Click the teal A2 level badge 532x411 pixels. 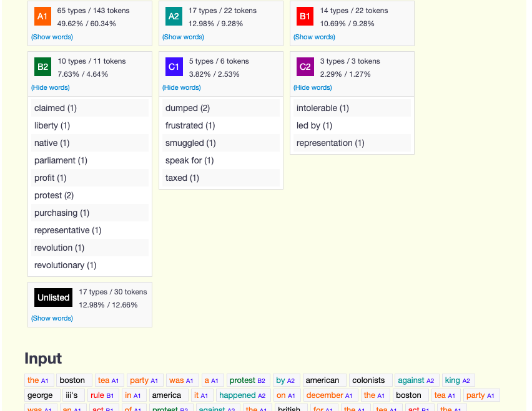point(174,16)
